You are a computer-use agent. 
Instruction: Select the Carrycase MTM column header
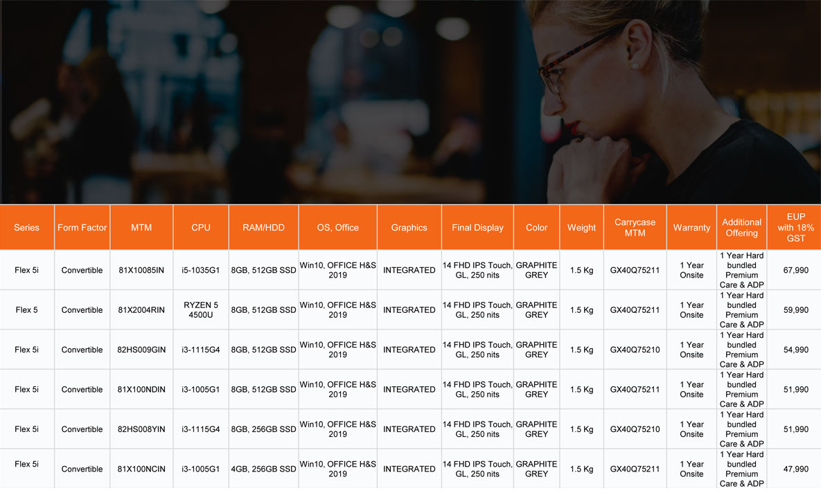tap(635, 227)
